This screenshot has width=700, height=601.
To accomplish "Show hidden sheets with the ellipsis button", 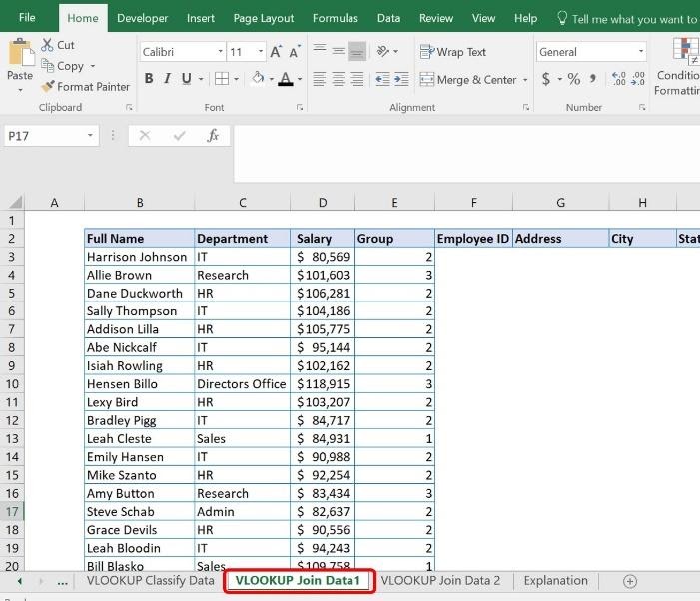I will tap(63, 582).
